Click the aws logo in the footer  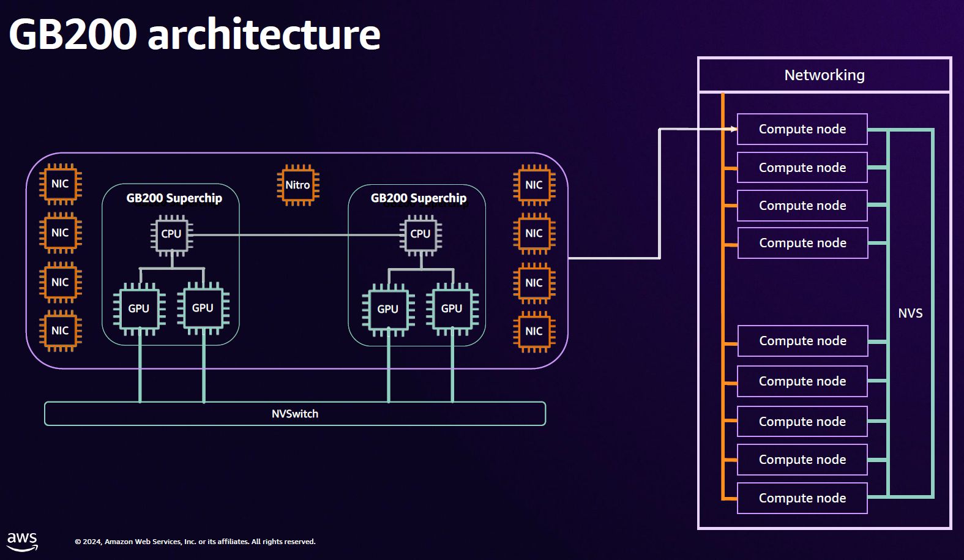coord(22,541)
